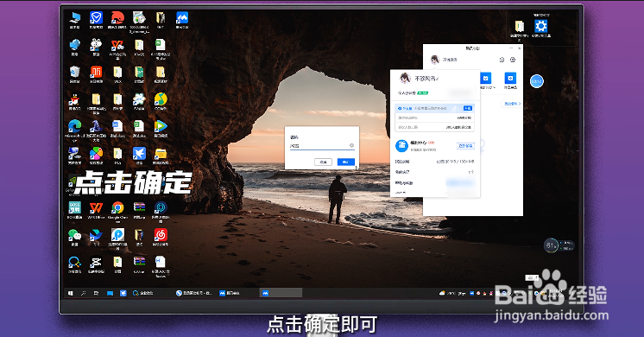Screen dimensions: 644x337
Task: Click the small avatar in Weiyun window header
Action: (x=435, y=60)
